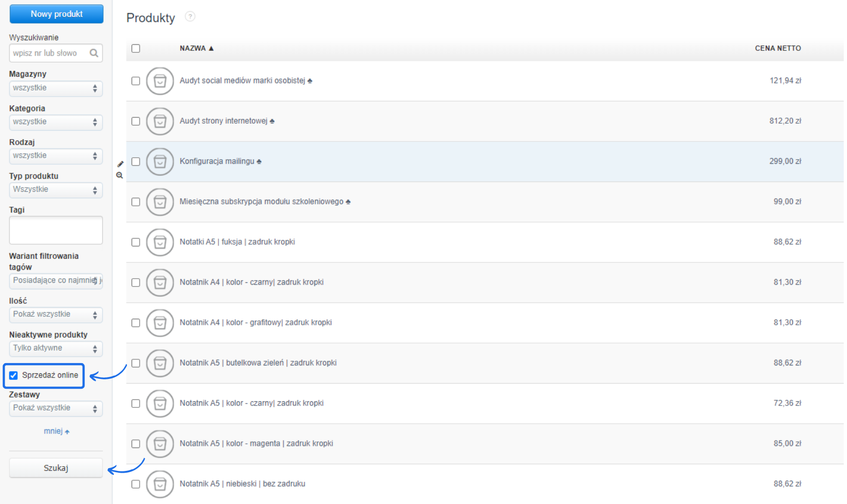
Task: Open the Nieaktywne produkty dropdown
Action: click(x=56, y=349)
